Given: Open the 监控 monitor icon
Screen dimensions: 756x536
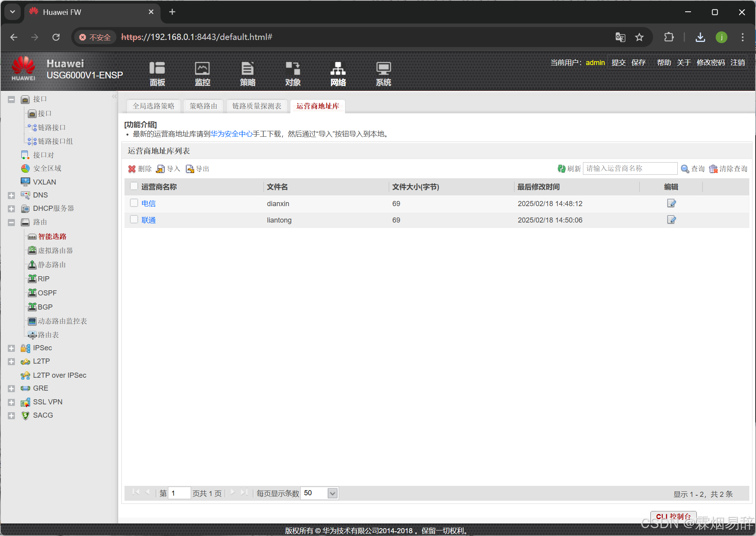Looking at the screenshot, I should click(x=202, y=73).
